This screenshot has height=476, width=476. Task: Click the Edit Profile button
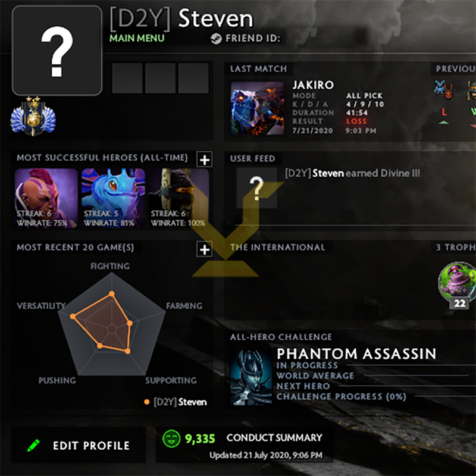coord(79,445)
